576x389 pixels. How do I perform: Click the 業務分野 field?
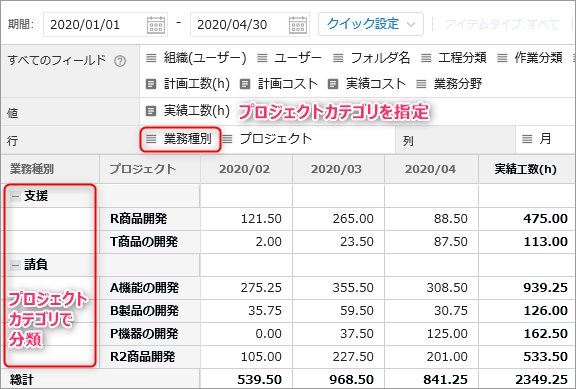click(x=449, y=84)
